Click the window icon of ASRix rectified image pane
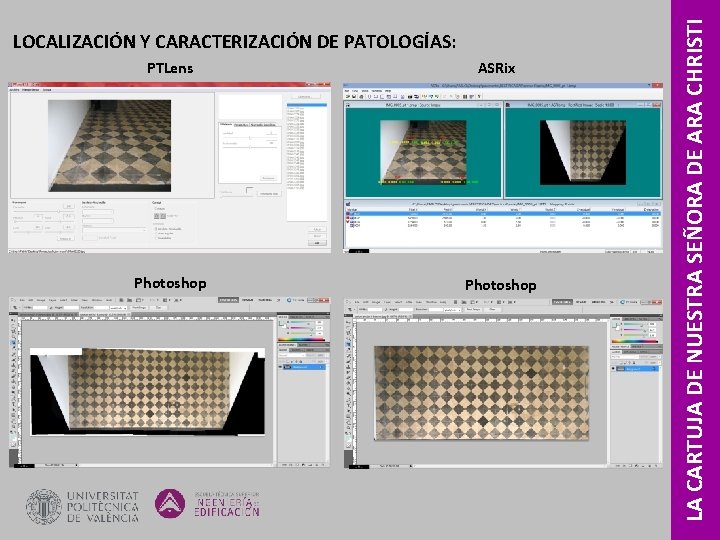The height and width of the screenshot is (540, 720). pyautogui.click(x=508, y=105)
